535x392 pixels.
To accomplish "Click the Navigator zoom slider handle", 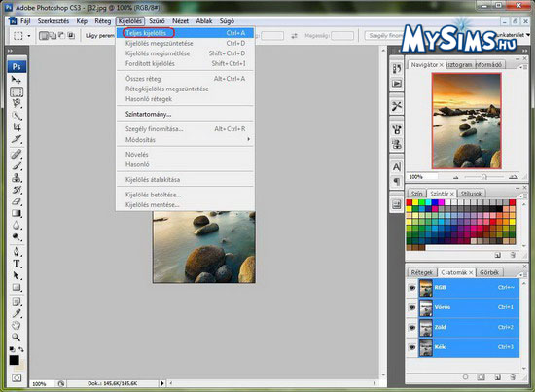I will tap(483, 177).
